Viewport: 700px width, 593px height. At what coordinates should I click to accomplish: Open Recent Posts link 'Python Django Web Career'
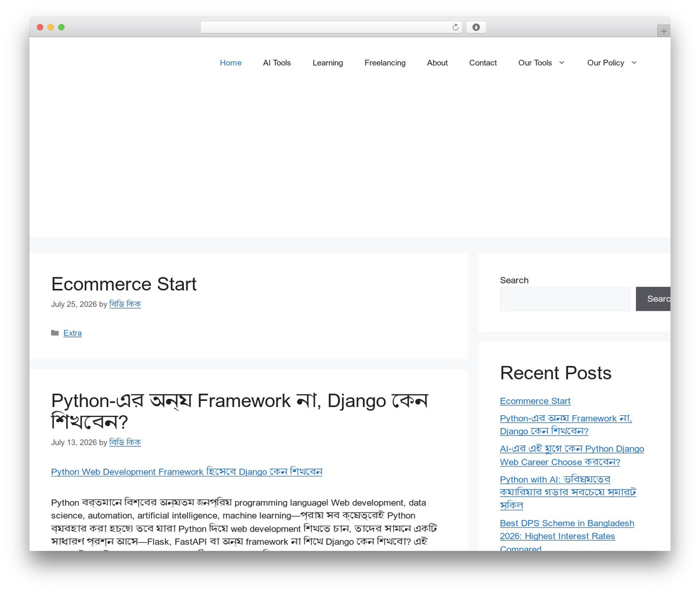[x=572, y=455]
